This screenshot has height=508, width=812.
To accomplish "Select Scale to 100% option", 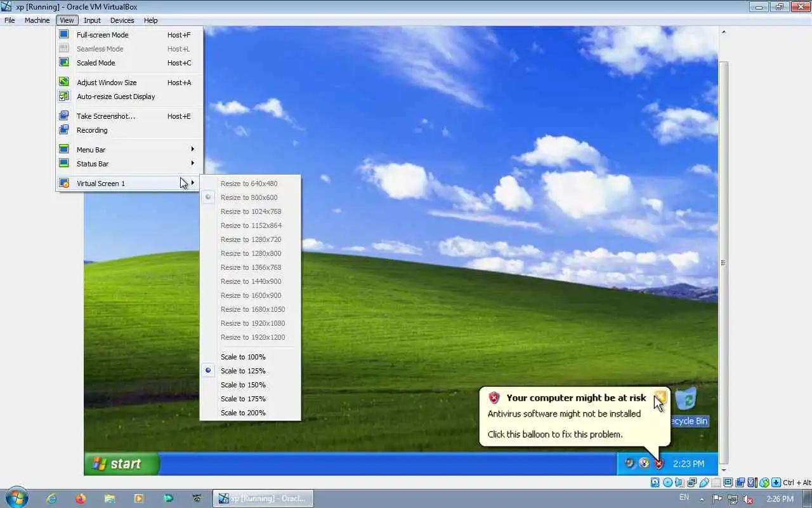I will (x=250, y=357).
